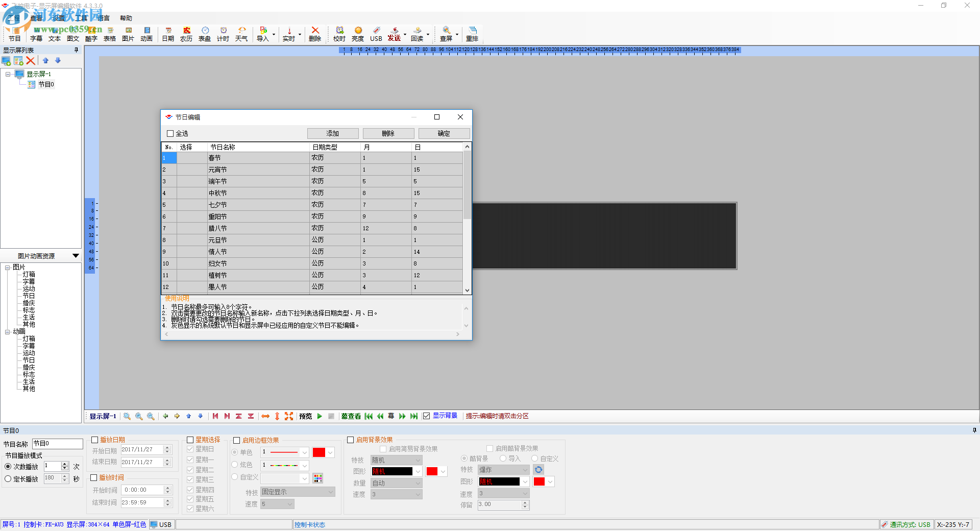The height and width of the screenshot is (531, 980).
Task: Enable the 播放时间 checkbox
Action: click(93, 478)
